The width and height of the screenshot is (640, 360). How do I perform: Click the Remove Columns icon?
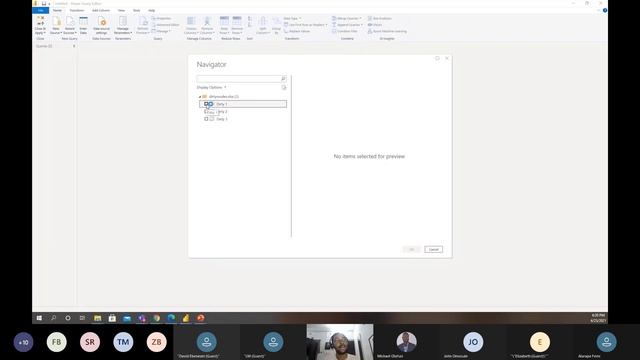coord(207,21)
